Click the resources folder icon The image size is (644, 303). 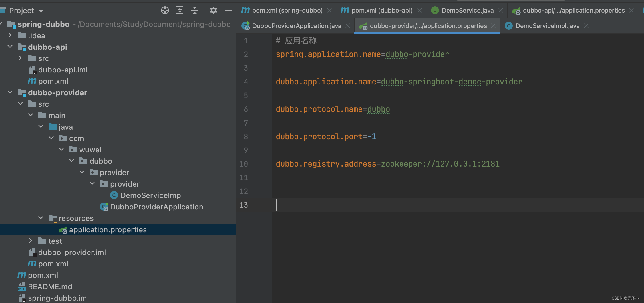pyautogui.click(x=53, y=218)
